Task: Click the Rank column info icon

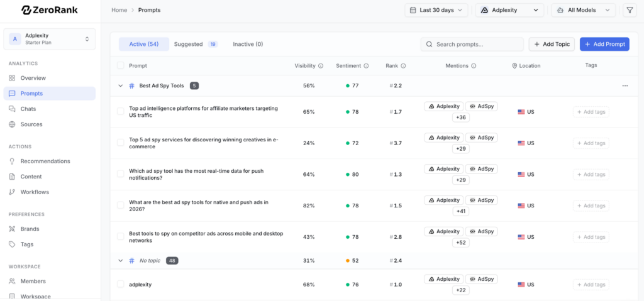Action: pos(403,65)
